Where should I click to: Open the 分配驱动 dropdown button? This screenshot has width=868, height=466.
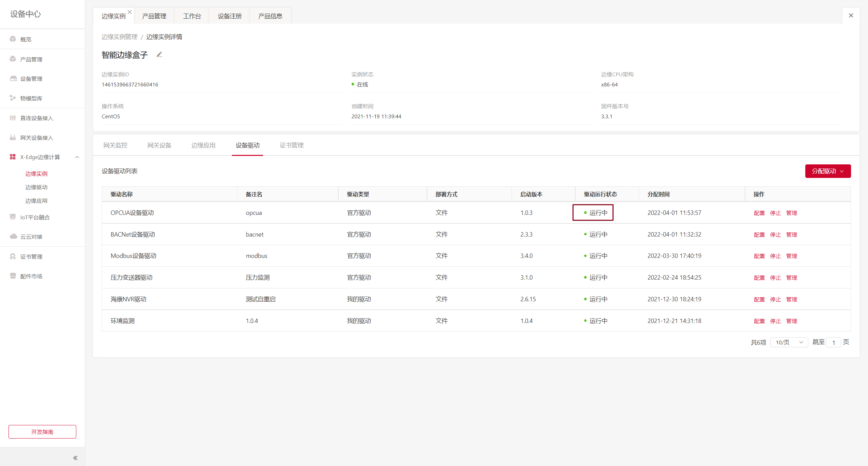[x=828, y=171]
